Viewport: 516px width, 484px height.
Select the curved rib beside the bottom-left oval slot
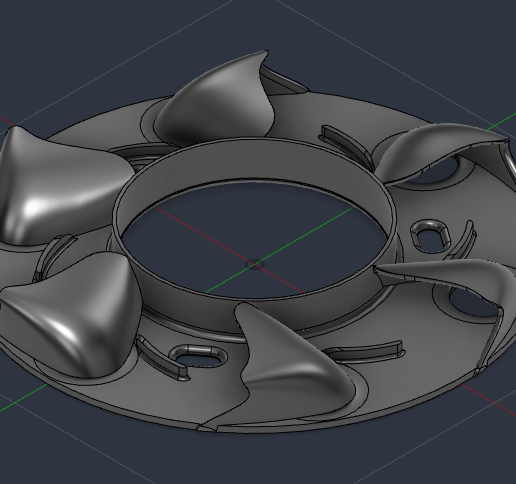click(x=160, y=359)
